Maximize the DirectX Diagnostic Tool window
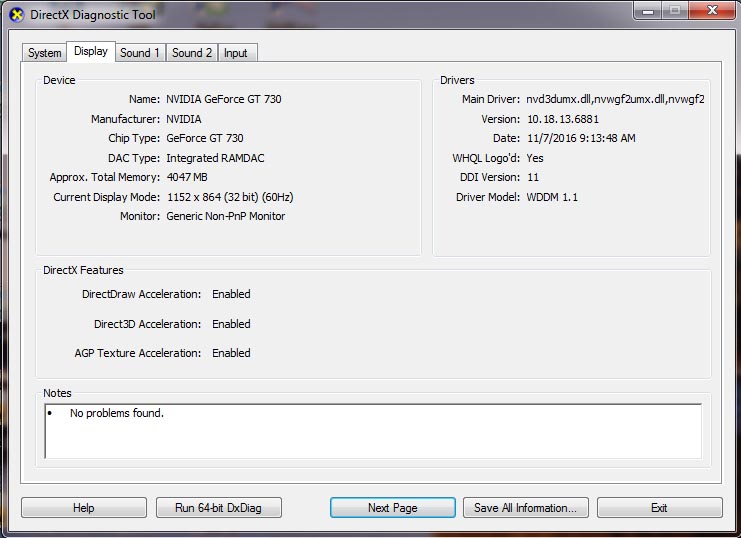 click(x=675, y=10)
